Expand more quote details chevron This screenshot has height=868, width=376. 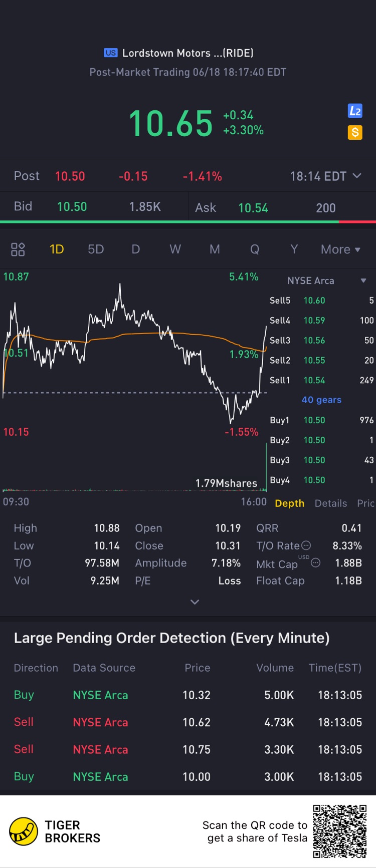pos(195,602)
